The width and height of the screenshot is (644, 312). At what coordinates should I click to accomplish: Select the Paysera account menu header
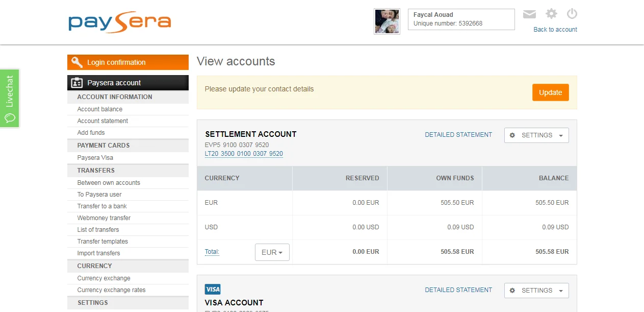(127, 83)
